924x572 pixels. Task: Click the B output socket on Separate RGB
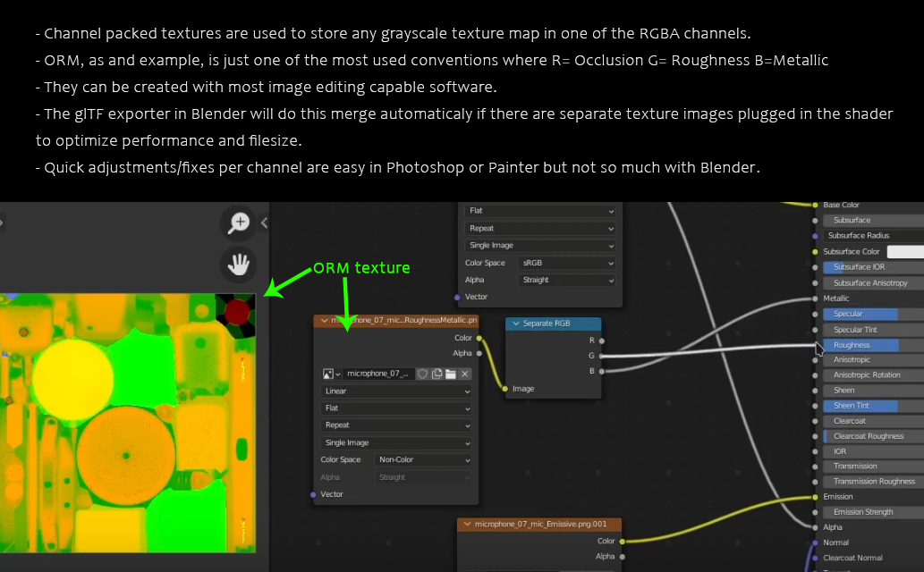point(602,371)
